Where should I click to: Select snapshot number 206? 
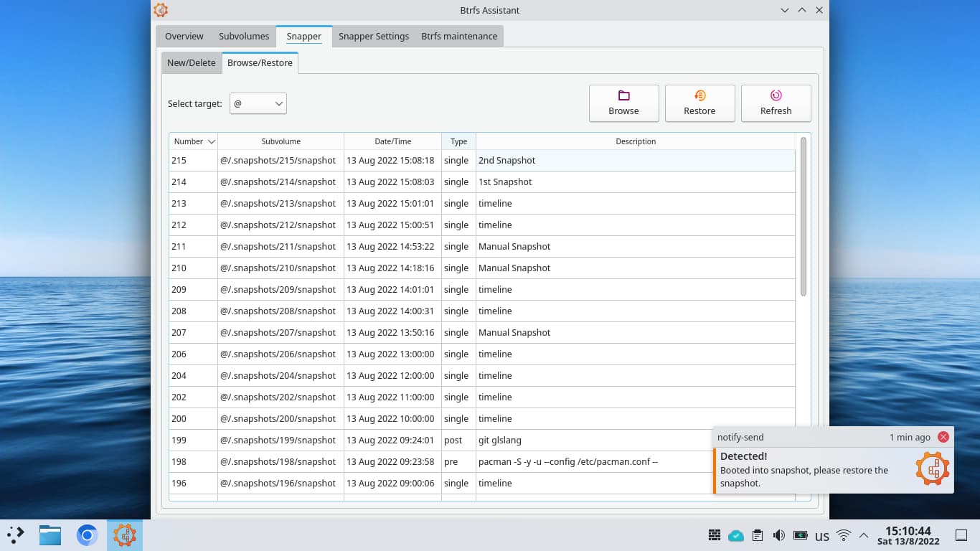(x=194, y=354)
